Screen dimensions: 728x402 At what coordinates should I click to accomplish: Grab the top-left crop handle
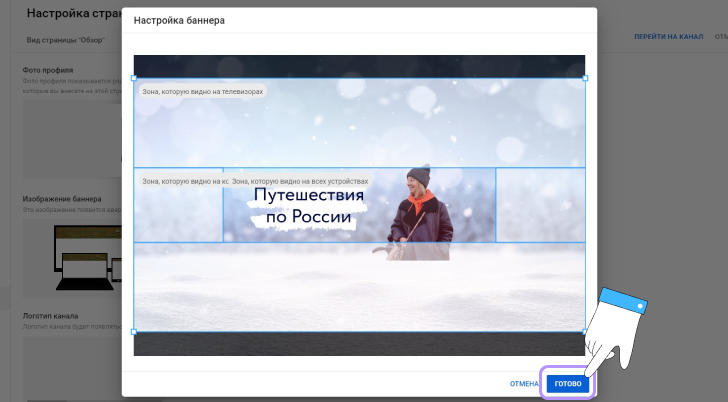point(134,78)
